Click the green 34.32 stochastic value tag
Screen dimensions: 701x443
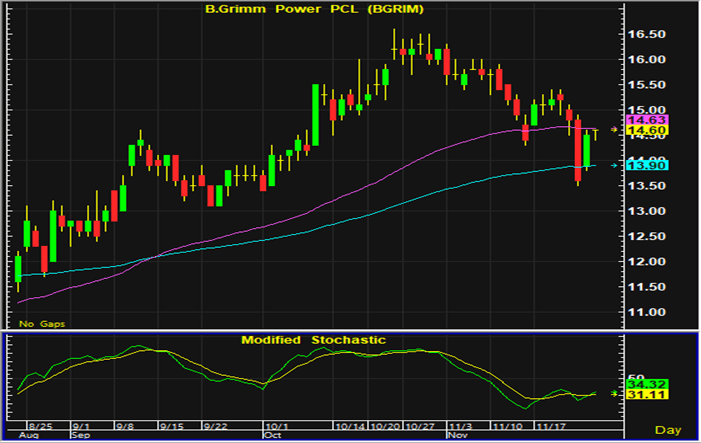click(x=645, y=383)
